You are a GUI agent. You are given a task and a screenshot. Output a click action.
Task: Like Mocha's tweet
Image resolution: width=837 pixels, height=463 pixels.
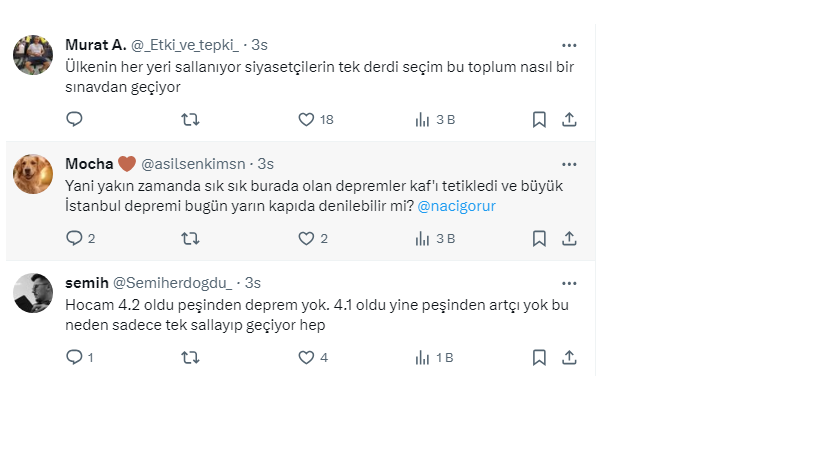[x=307, y=239]
